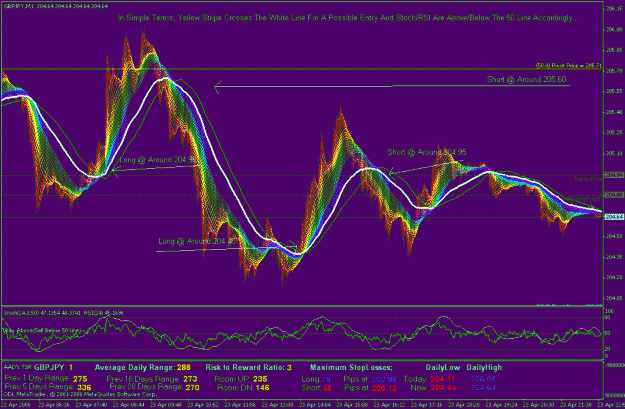Click the 23 Apr 19:24 time axis label
Screen dimensions: 625x409
click(500, 404)
